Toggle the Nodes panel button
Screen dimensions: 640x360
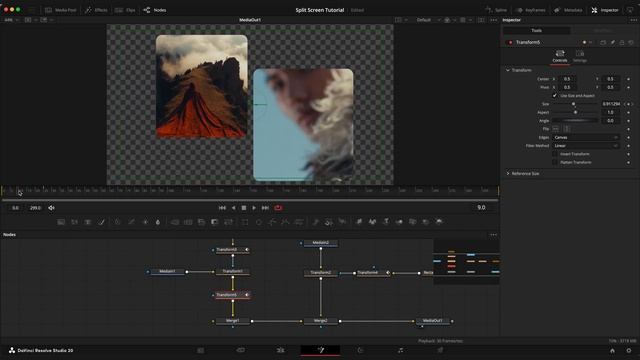[x=155, y=10]
